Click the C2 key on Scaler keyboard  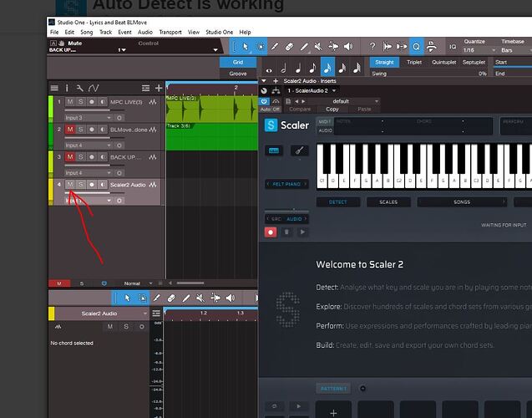click(399, 180)
